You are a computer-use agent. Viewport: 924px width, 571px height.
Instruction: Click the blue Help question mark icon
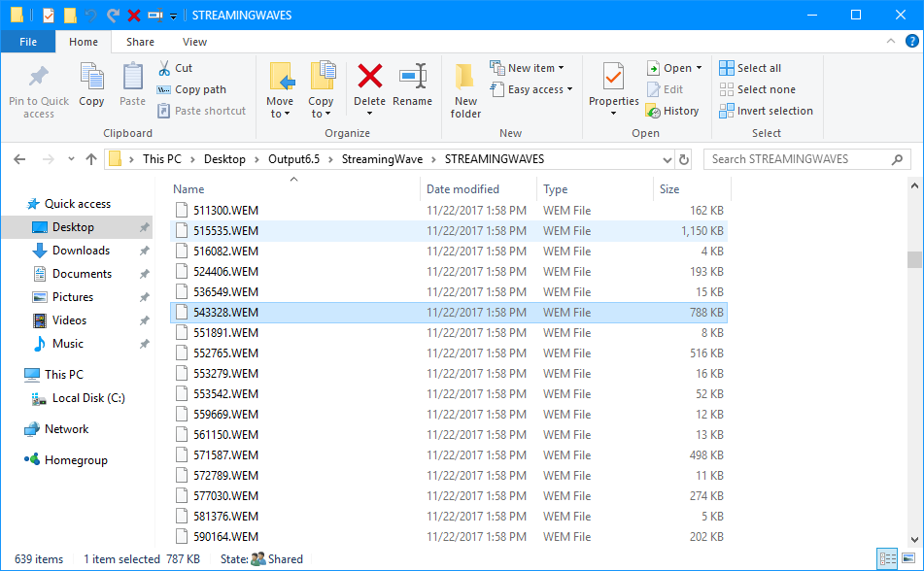[x=911, y=41]
